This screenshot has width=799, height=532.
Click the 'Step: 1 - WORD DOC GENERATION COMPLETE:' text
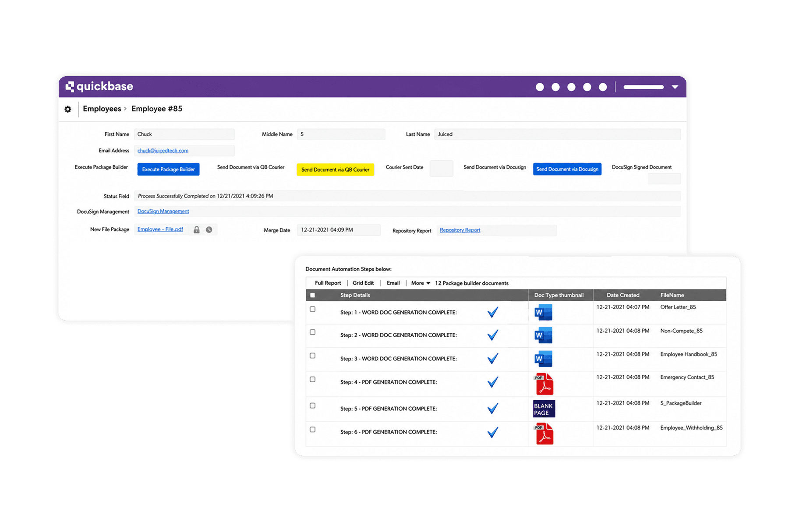click(x=398, y=312)
